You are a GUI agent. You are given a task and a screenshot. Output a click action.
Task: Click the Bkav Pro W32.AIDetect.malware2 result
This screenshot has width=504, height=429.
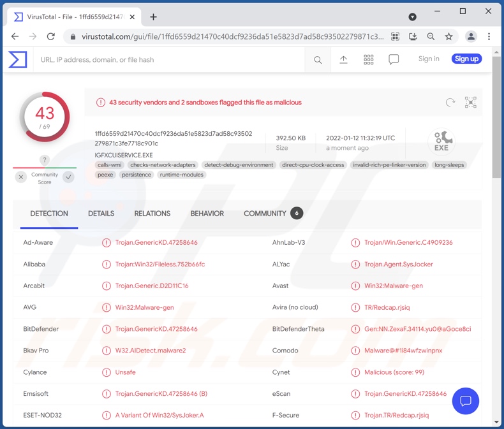[151, 351]
